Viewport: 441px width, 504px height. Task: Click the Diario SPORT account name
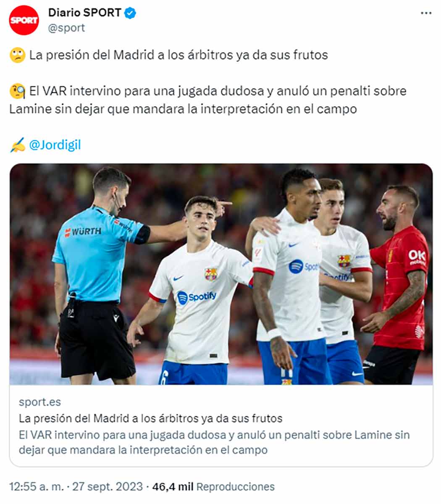point(85,13)
